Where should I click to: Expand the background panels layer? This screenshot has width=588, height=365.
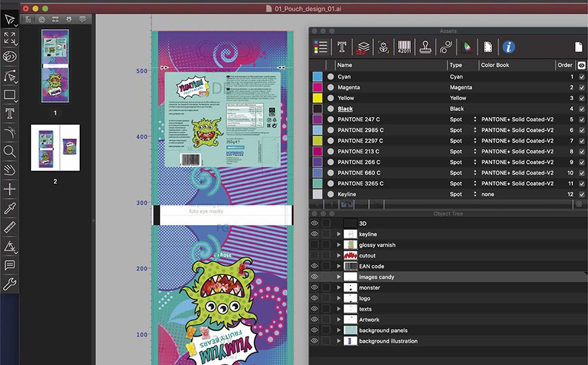click(339, 330)
